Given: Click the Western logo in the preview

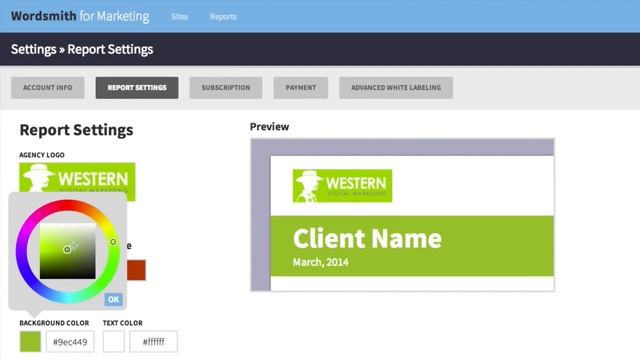Looking at the screenshot, I should pos(342,186).
